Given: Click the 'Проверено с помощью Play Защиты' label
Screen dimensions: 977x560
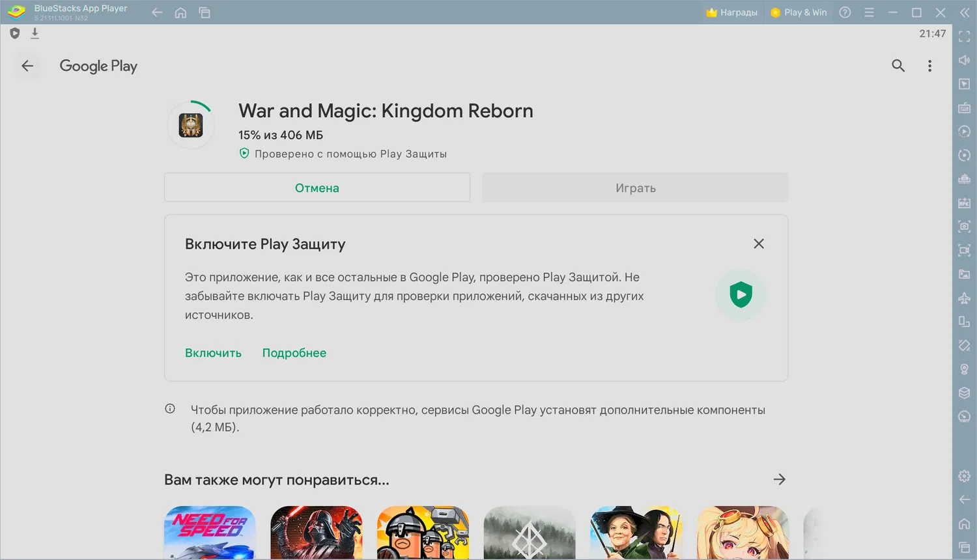Looking at the screenshot, I should [350, 154].
